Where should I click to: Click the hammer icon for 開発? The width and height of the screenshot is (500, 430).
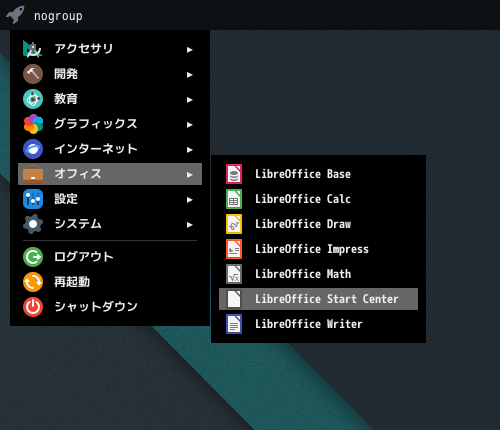tap(33, 74)
